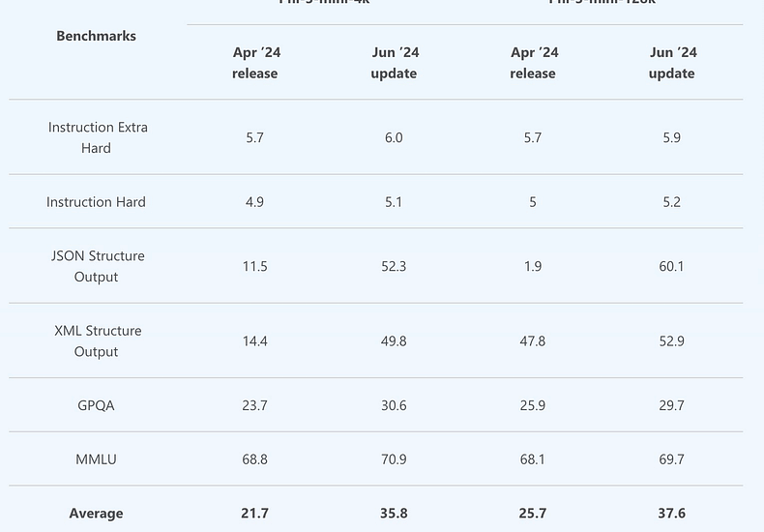Screen dimensions: 764x532
Task: Select the JSON Structure Output label
Action: coord(98,266)
